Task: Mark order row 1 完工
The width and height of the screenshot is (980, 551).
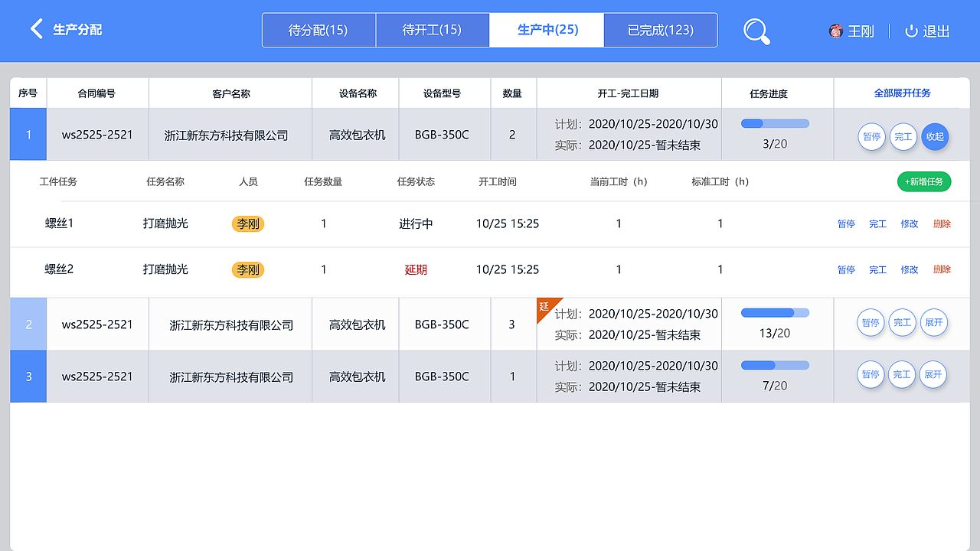Action: point(903,137)
